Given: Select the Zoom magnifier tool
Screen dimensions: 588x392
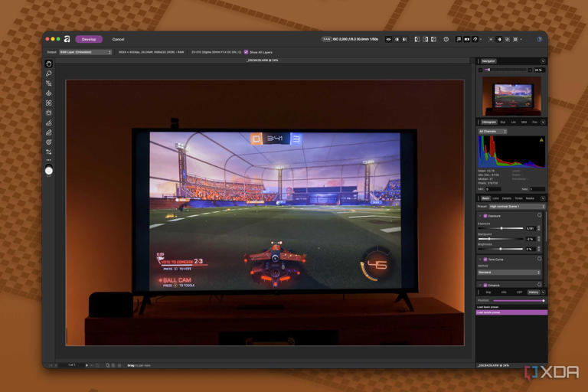Looking at the screenshot, I should pyautogui.click(x=49, y=73).
